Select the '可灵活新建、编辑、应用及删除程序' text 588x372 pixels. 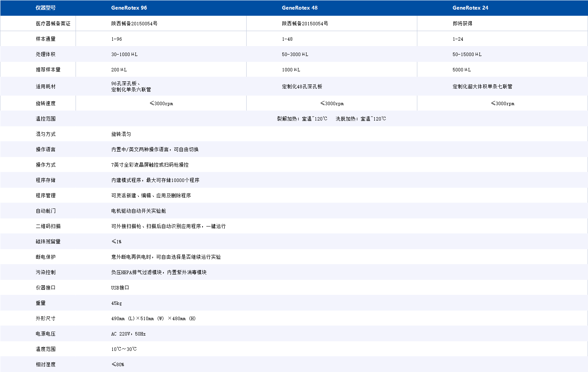tap(151, 195)
